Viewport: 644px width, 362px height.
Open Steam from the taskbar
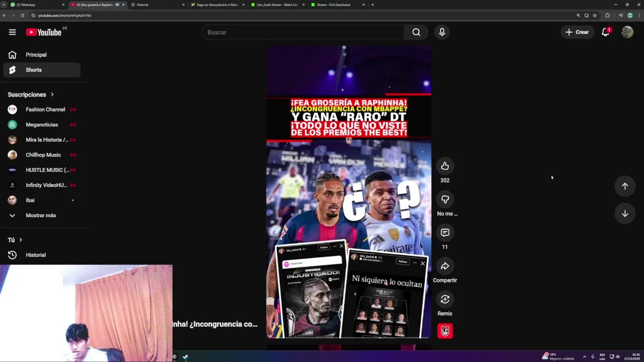(x=185, y=357)
